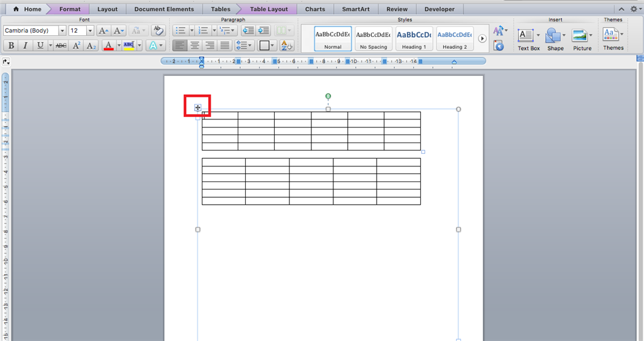Increase font size with grow button
The height and width of the screenshot is (341, 644).
pyautogui.click(x=104, y=31)
